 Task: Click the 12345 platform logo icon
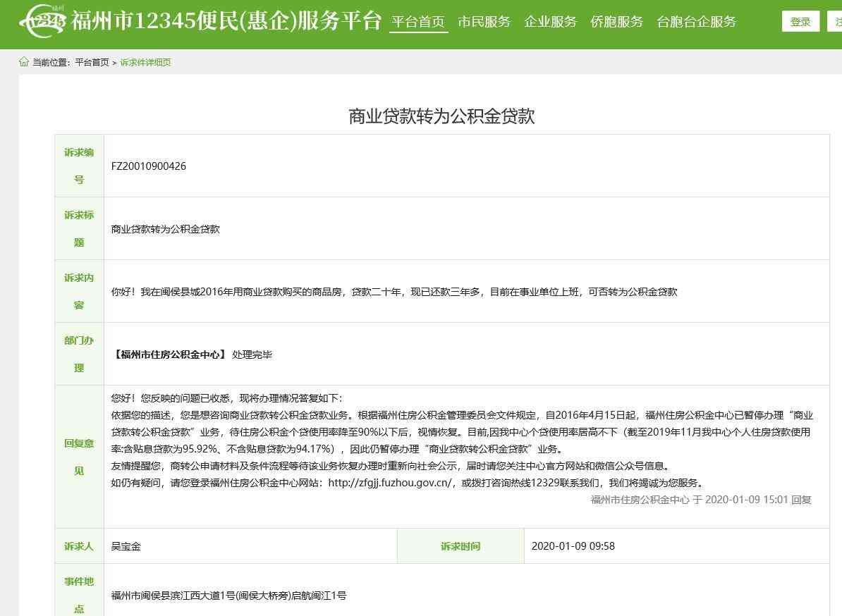[x=41, y=21]
